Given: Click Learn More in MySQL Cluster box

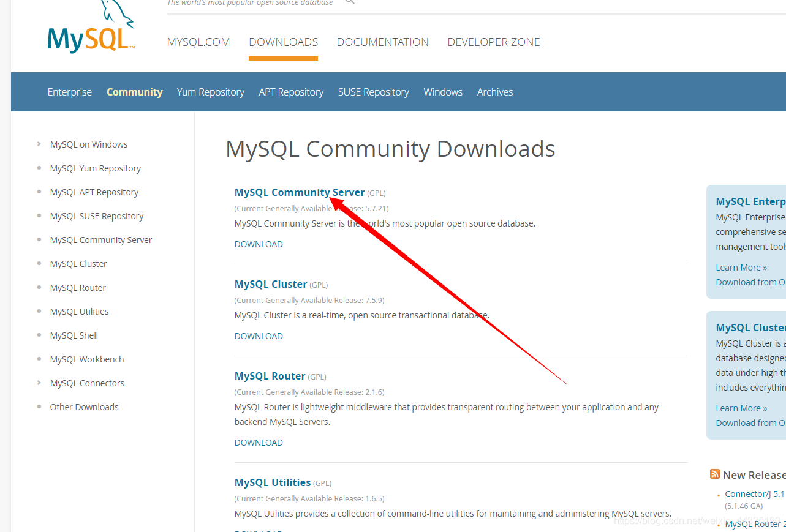Looking at the screenshot, I should click(741, 408).
